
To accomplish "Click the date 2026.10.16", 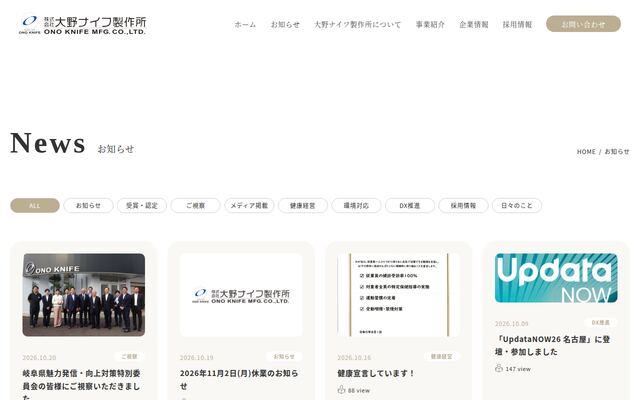I will tap(354, 358).
